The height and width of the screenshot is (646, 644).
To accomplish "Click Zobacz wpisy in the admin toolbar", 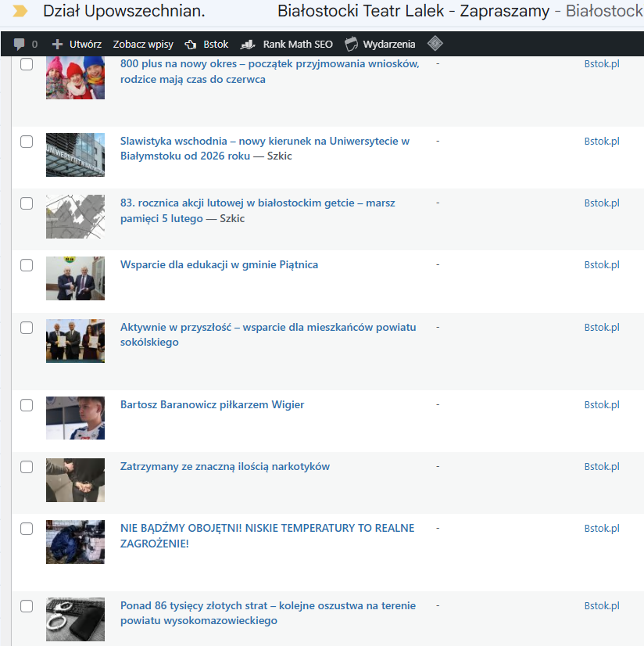I will pyautogui.click(x=143, y=44).
